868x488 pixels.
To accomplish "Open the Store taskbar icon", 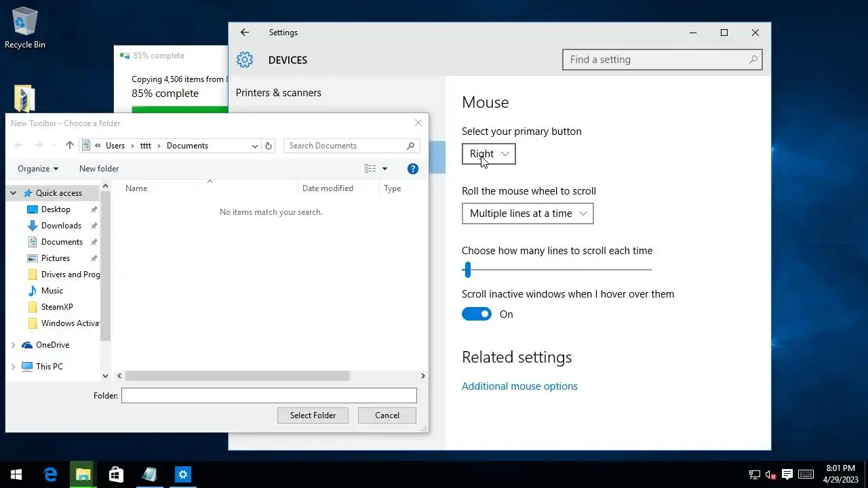I will (116, 474).
